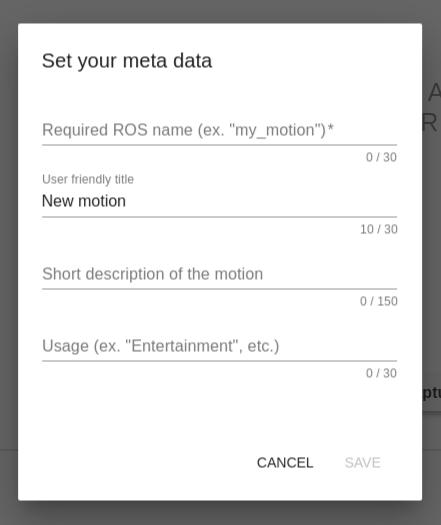
Task: Click the 10 / 30 title character counter
Action: [x=379, y=229]
